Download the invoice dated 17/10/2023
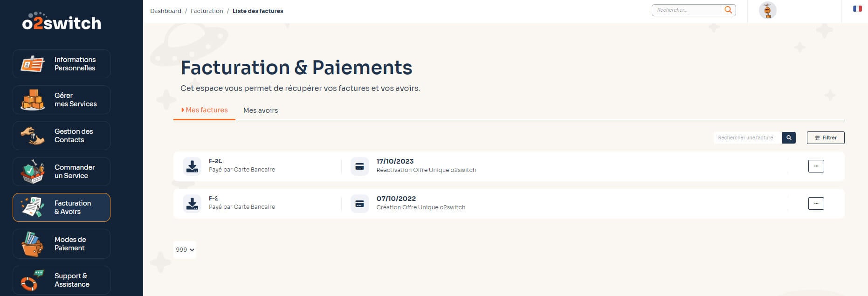The height and width of the screenshot is (296, 868). point(192,166)
